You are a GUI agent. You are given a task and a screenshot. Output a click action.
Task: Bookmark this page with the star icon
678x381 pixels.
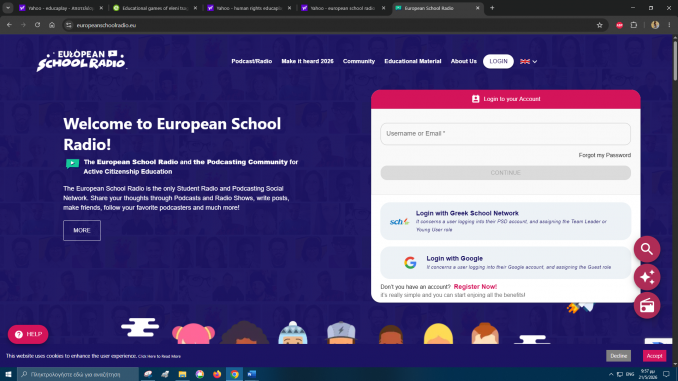coord(599,25)
